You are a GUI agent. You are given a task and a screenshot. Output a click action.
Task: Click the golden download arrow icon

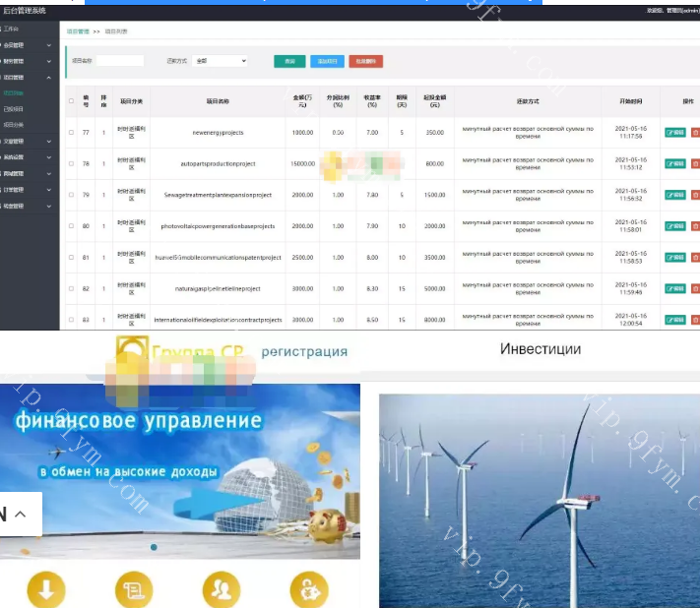point(44,589)
